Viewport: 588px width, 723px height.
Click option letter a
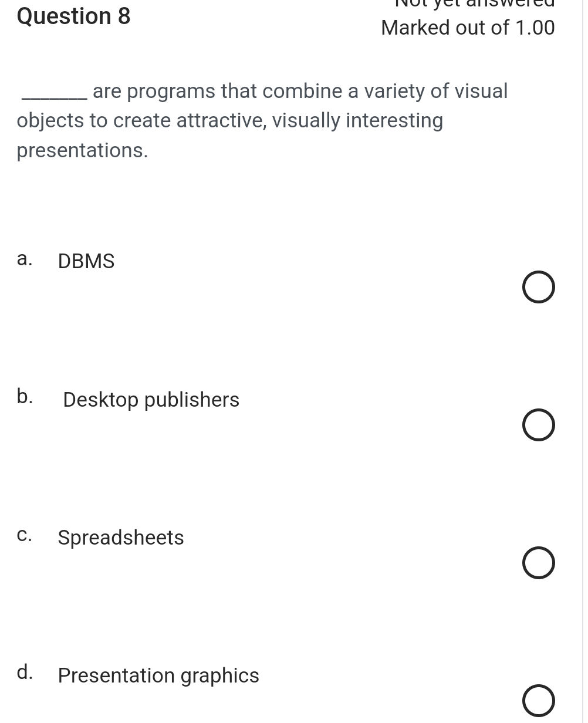point(24,259)
